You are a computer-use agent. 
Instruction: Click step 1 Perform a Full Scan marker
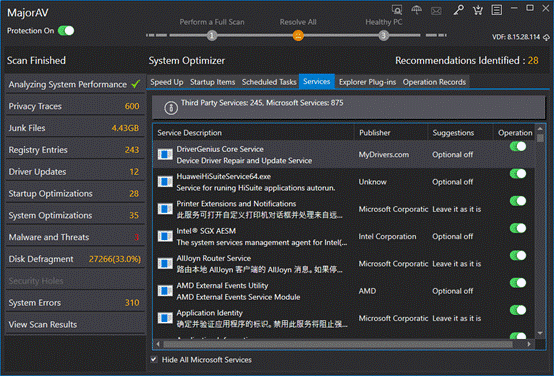pyautogui.click(x=212, y=35)
